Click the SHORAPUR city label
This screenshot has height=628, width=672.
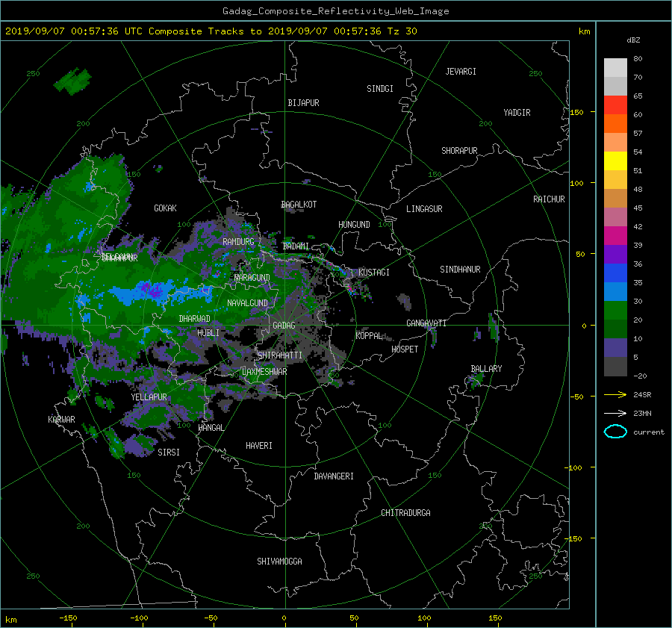pyautogui.click(x=459, y=151)
